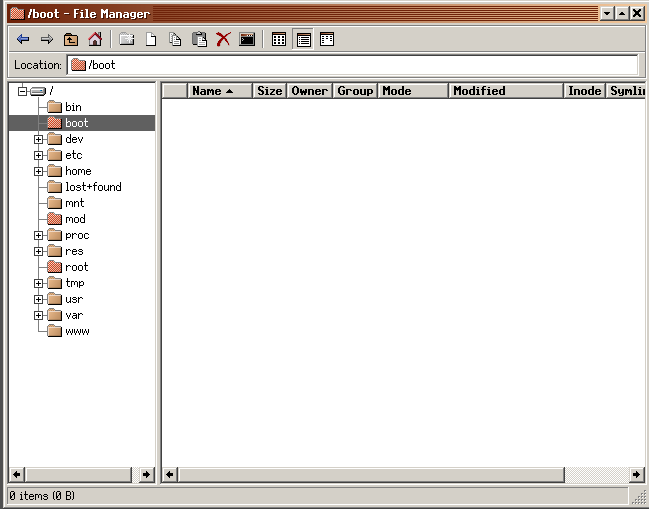This screenshot has height=509, width=649.
Task: Expand the home folder
Action: [x=38, y=171]
